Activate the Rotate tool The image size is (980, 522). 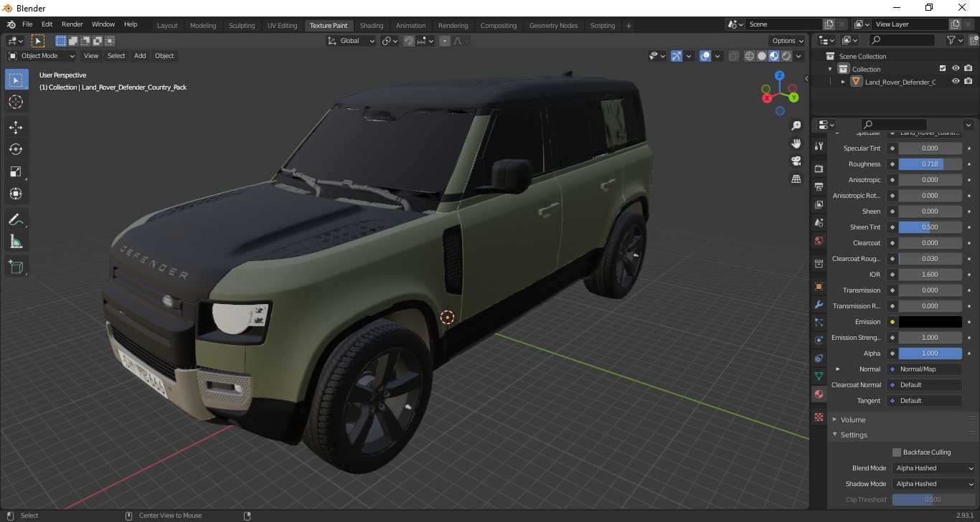pos(17,149)
